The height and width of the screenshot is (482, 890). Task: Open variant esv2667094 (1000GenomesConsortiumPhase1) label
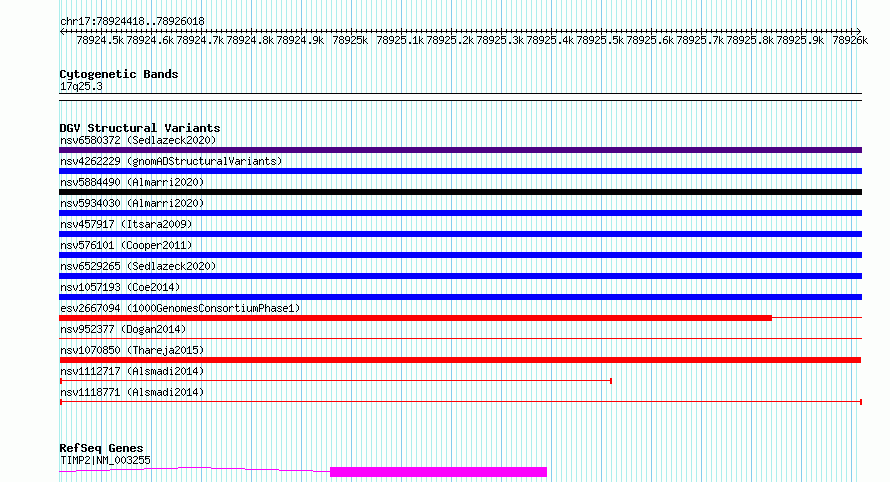pos(180,308)
